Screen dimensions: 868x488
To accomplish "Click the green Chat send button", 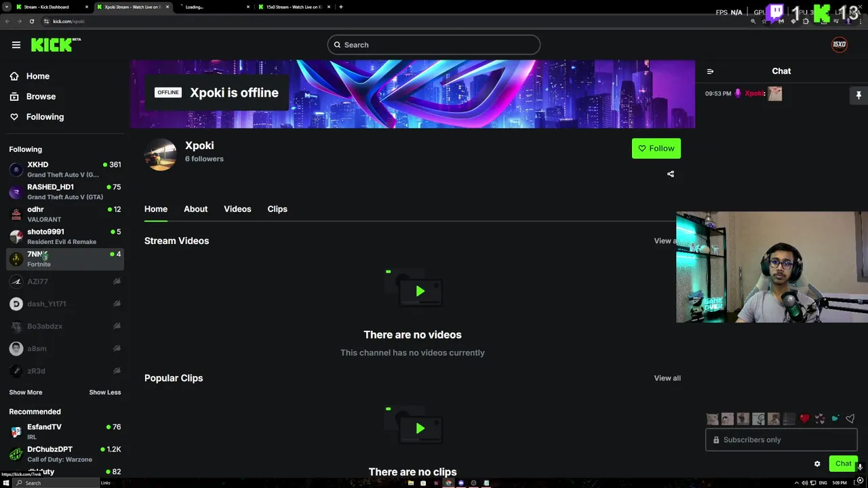I will coord(844,464).
